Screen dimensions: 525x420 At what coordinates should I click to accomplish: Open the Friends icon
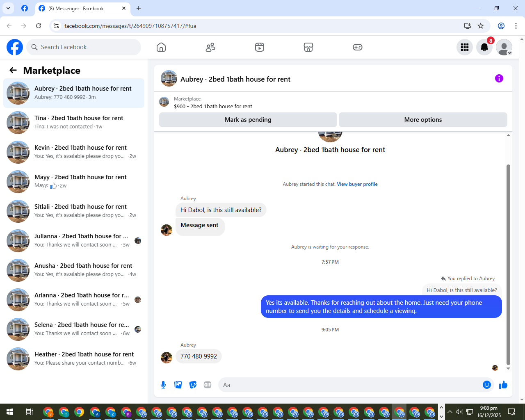210,47
